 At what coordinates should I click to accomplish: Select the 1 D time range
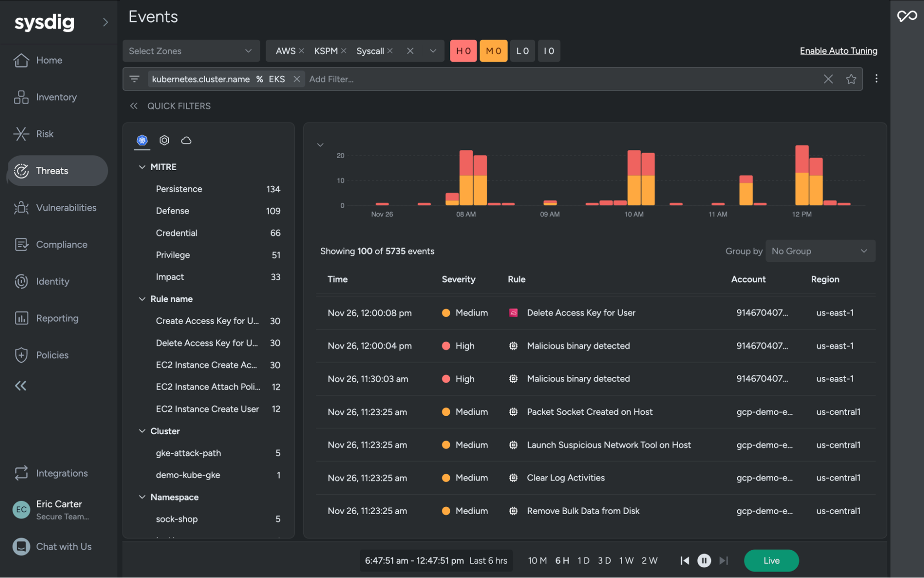pyautogui.click(x=583, y=560)
